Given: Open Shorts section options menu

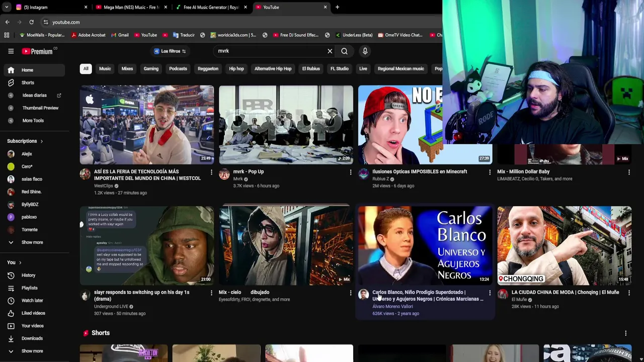Looking at the screenshot, I should (625, 333).
